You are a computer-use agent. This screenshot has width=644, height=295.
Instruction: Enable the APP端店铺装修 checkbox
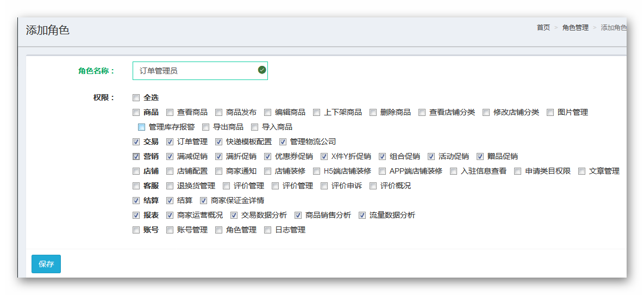382,171
